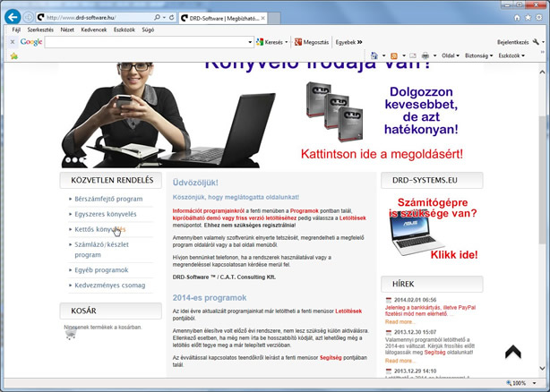Click the Refresh page icon
This screenshot has height=392, width=550.
[171, 17]
